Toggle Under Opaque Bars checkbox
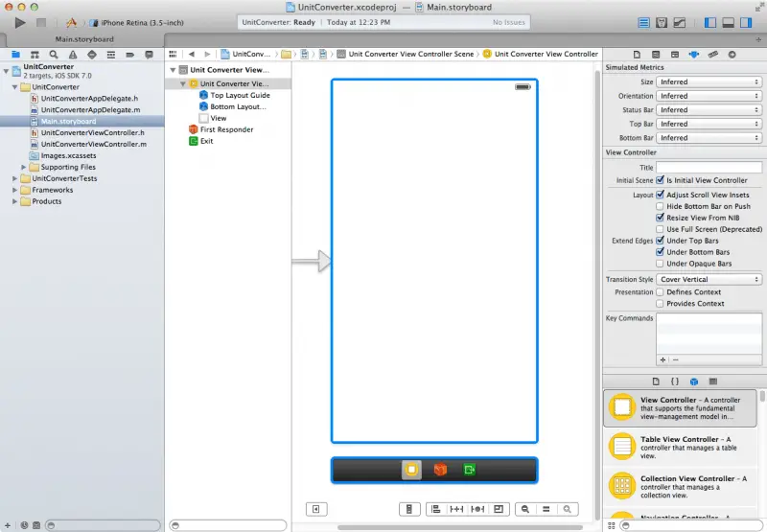The height and width of the screenshot is (532, 767). coord(660,264)
